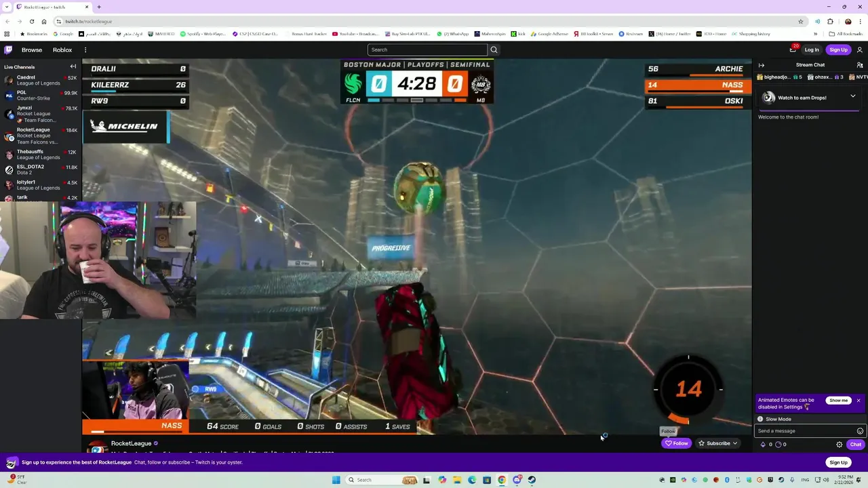Click the header Sign Up button
This screenshot has height=488, width=868.
839,49
